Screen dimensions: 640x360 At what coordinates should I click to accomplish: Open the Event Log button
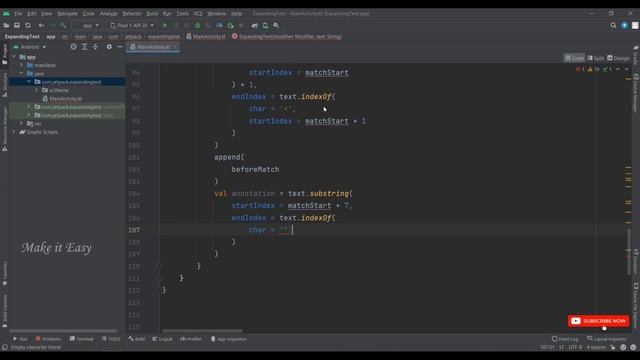click(565, 339)
